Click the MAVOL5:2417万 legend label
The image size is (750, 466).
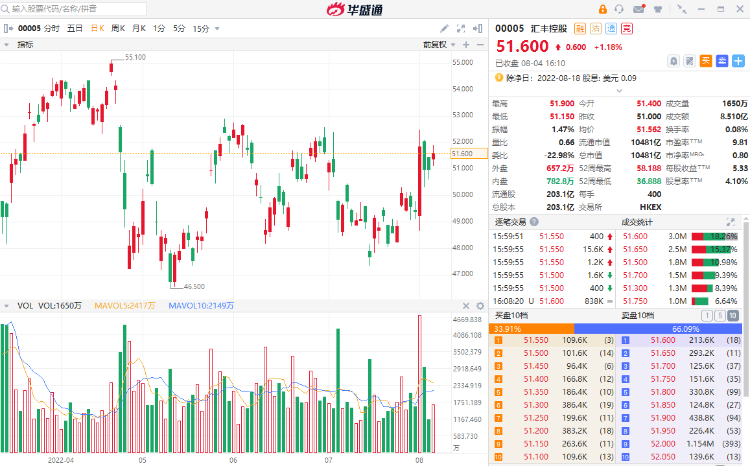124,306
